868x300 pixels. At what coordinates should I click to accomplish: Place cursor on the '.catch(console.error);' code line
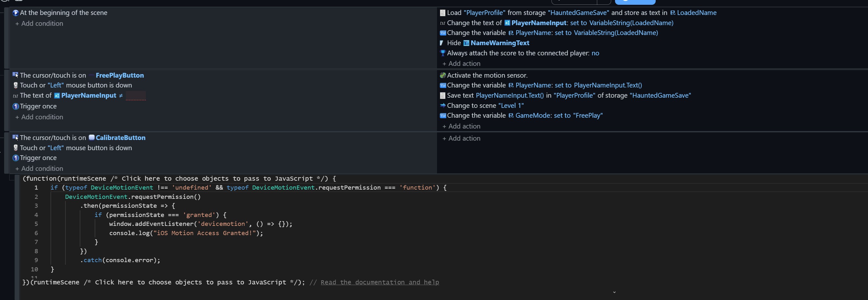tap(120, 260)
